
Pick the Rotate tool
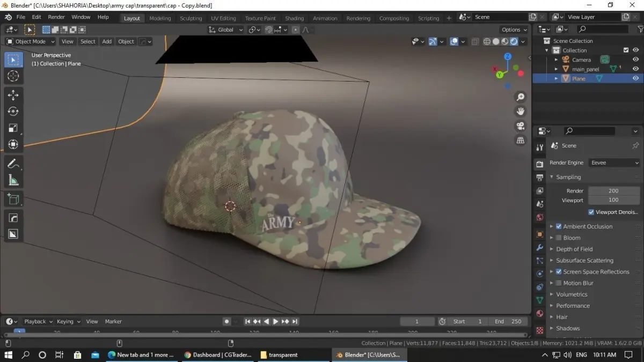point(13,112)
